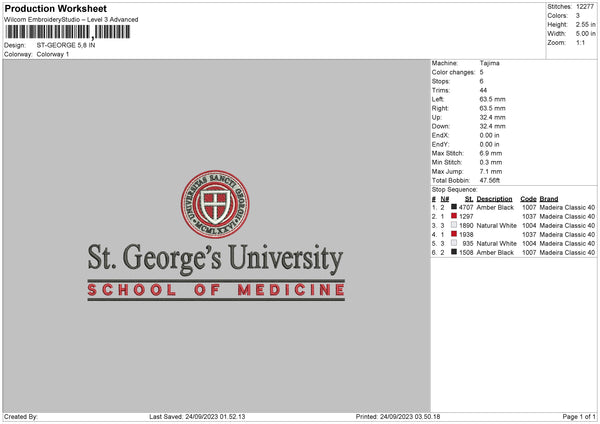Viewport: 600px width, 424px height.
Task: Click the 'Brand' column header
Action: click(549, 199)
